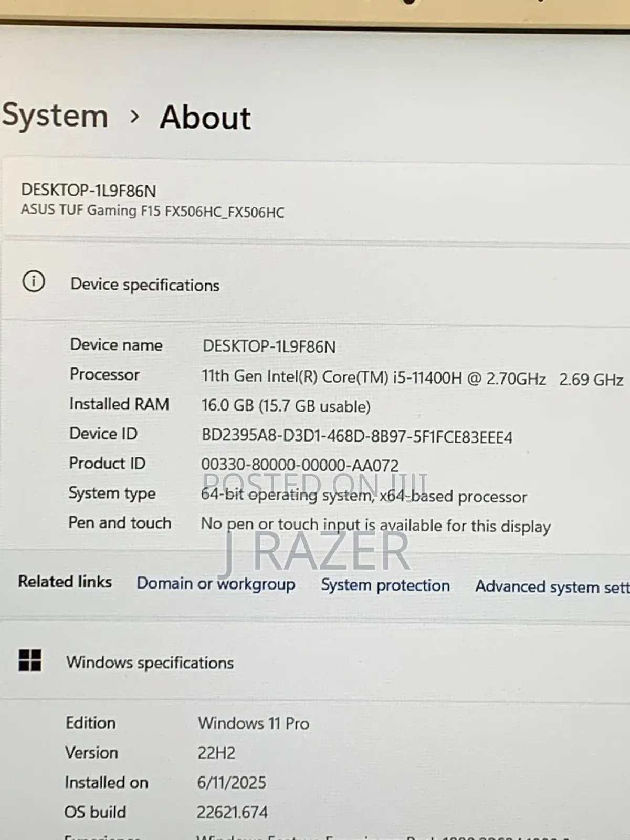Click the Version label

pyautogui.click(x=91, y=753)
